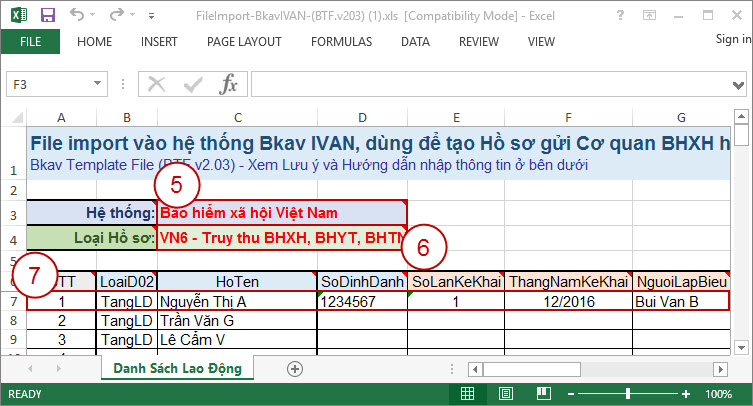This screenshot has height=406, width=753.
Task: Select the NguoiLapBieu header cell
Action: coord(681,282)
